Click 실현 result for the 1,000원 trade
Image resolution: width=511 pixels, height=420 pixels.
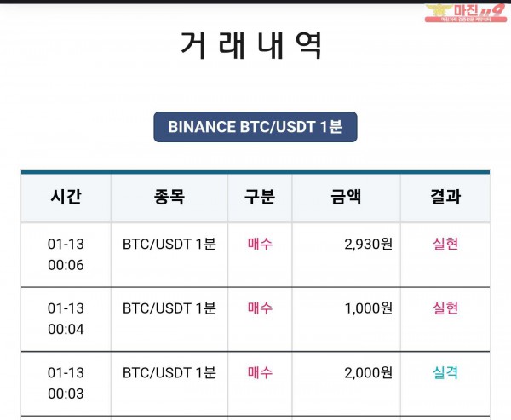(445, 308)
